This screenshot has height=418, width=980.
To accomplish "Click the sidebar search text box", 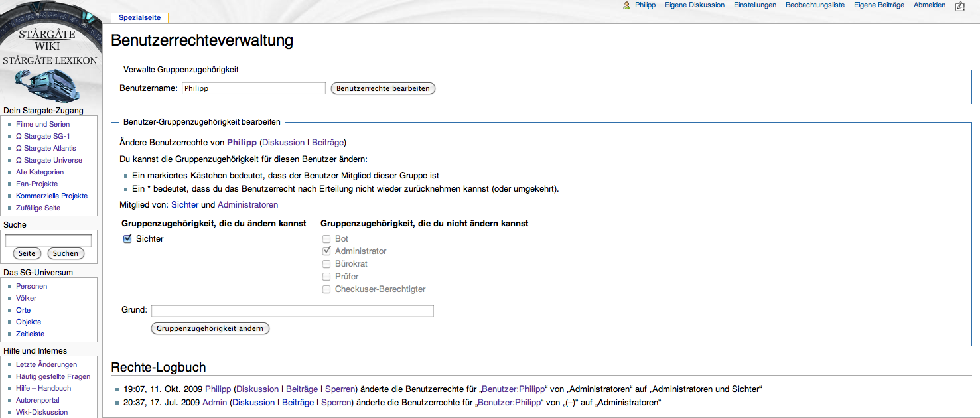I will click(48, 240).
